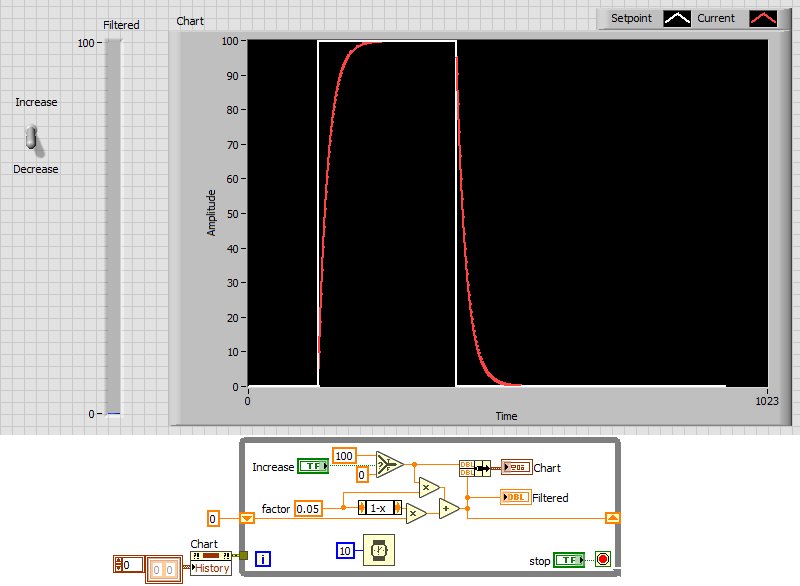The width and height of the screenshot is (800, 586).
Task: Click the Filtered label above the slider
Action: 121,25
